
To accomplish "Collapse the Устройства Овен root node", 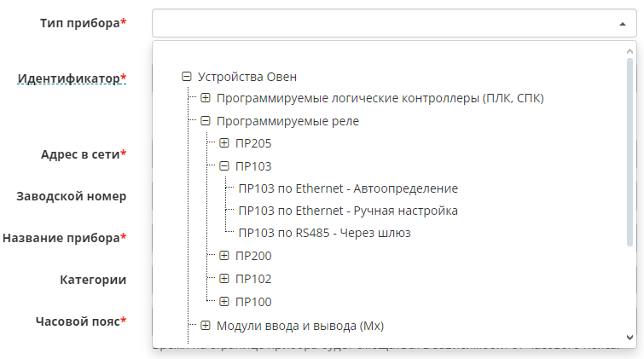I will click(187, 76).
